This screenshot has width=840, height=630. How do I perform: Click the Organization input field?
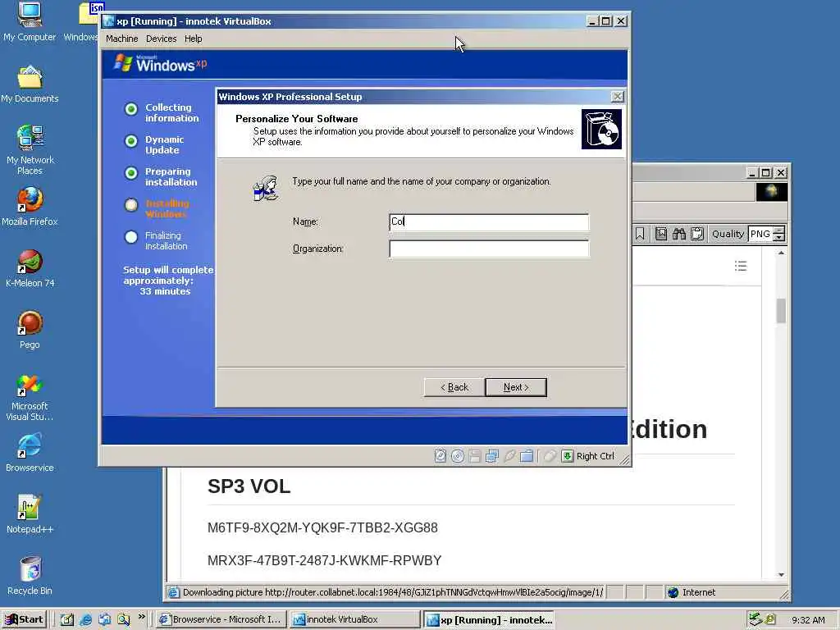489,249
